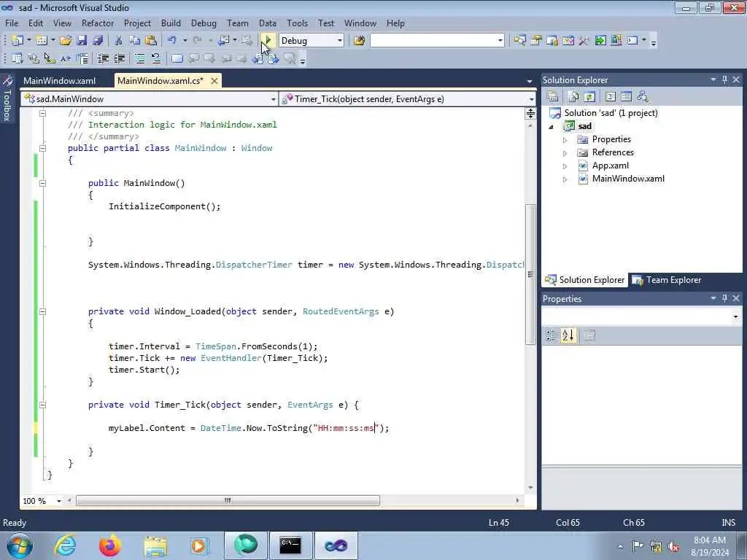Viewport: 747px width, 560px height.
Task: Click Show All Files in Solution Explorer
Action: click(x=573, y=97)
